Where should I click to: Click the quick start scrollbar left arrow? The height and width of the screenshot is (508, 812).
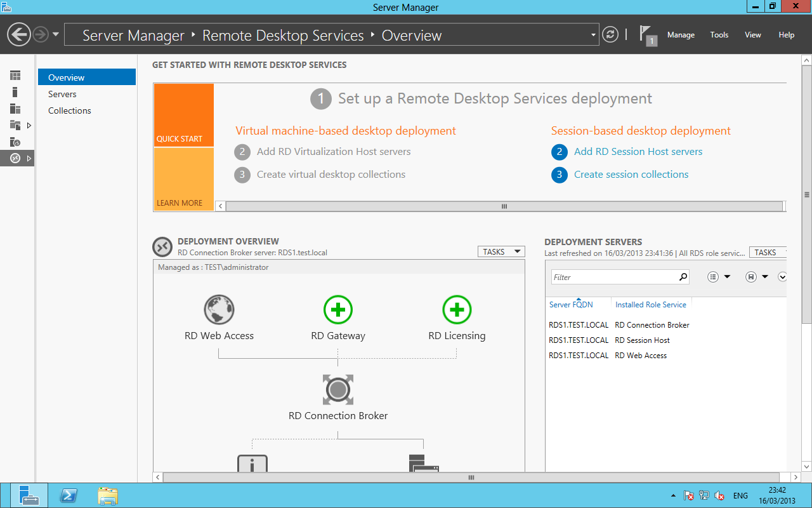pyautogui.click(x=221, y=206)
